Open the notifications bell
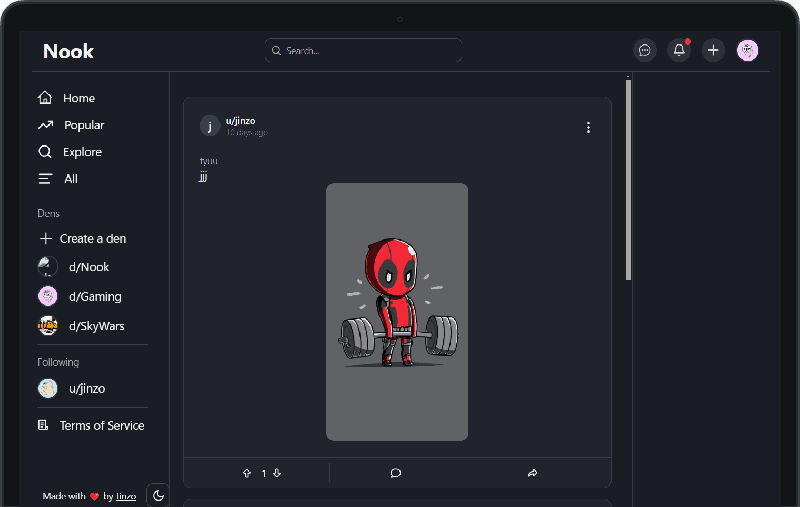Viewport: 800px width, 507px height. [679, 50]
